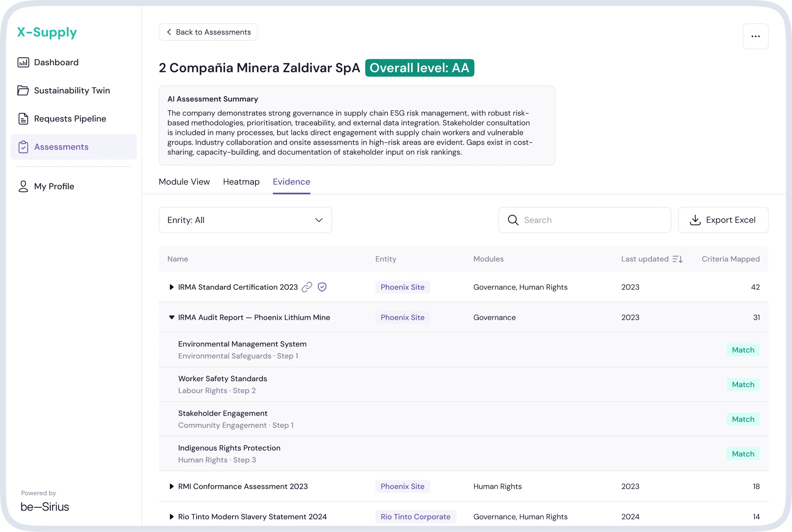The height and width of the screenshot is (532, 792).
Task: Select the Worker Safety Standards criterion
Action: (x=463, y=385)
